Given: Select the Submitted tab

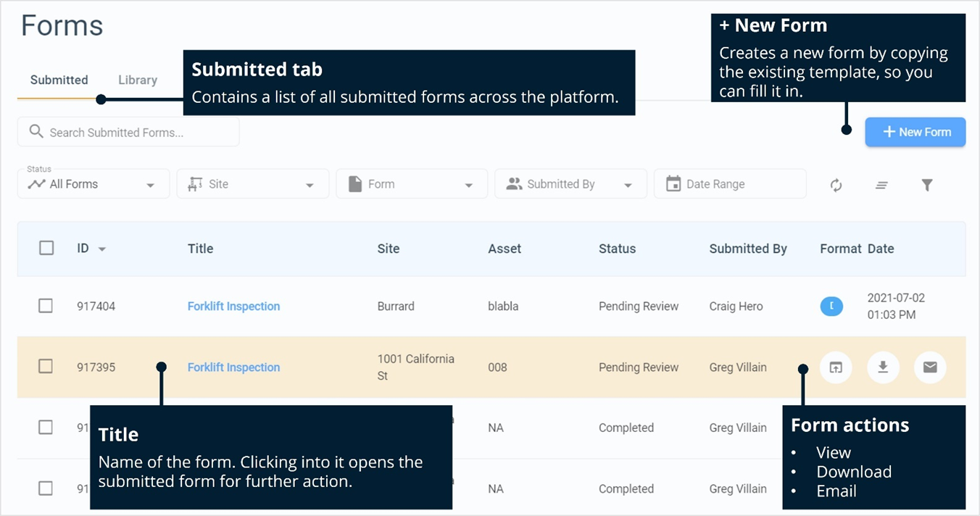Looking at the screenshot, I should tap(59, 80).
